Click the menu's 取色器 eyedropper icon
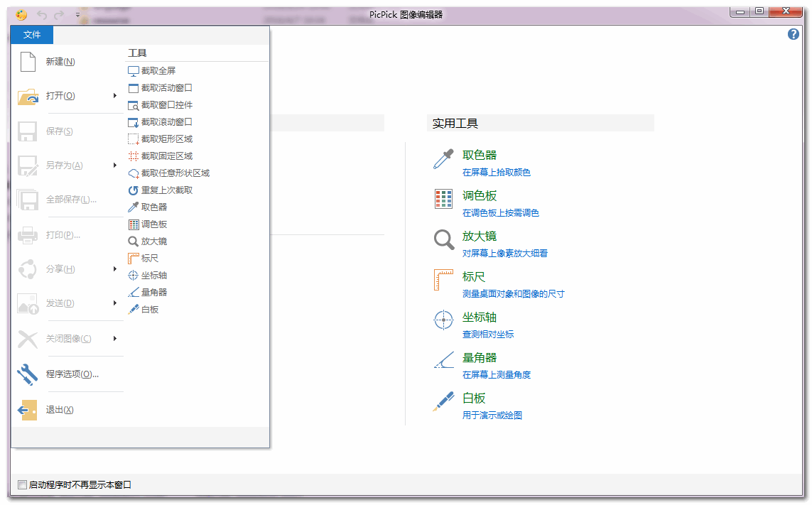812x505 pixels. click(x=133, y=207)
